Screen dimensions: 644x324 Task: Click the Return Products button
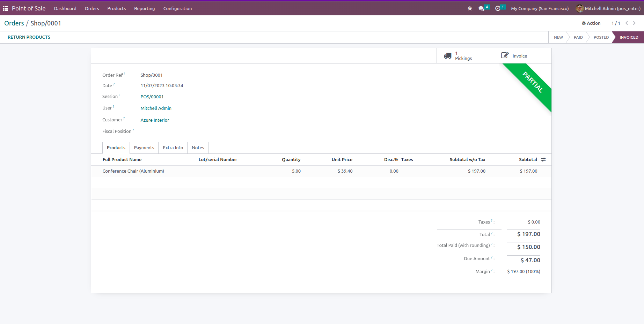pos(29,37)
